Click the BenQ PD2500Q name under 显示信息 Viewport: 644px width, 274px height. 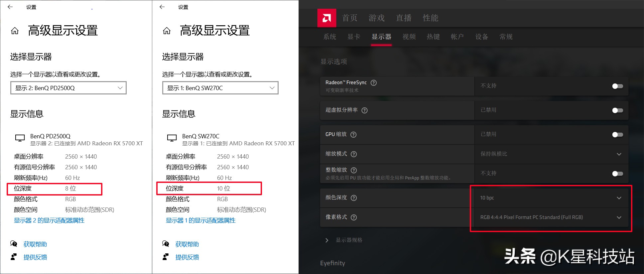pyautogui.click(x=50, y=136)
